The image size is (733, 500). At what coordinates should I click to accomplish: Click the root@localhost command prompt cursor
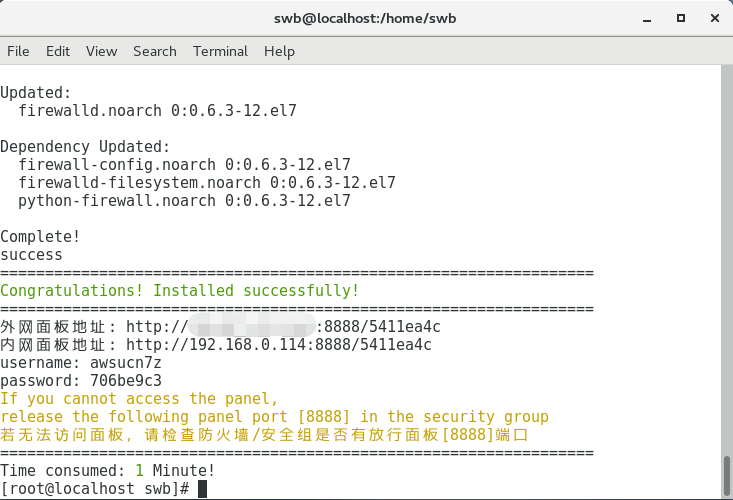202,489
